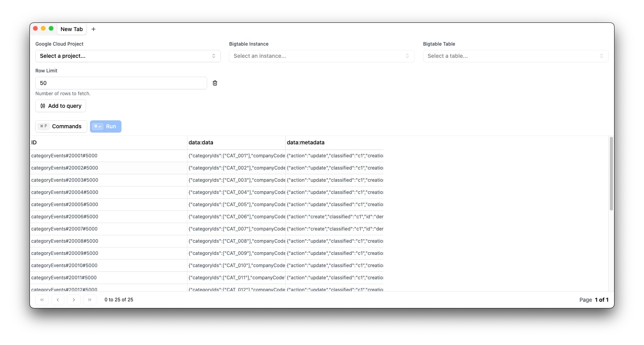Click the Row Limit input field
The width and height of the screenshot is (644, 345).
tap(121, 83)
